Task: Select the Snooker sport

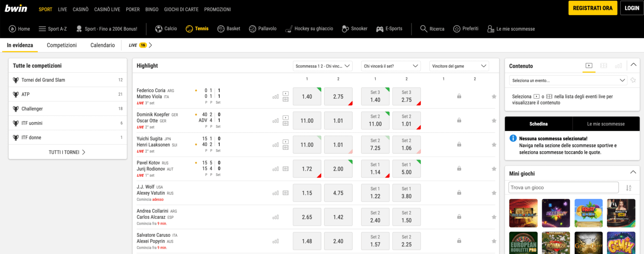Action: 355,29
